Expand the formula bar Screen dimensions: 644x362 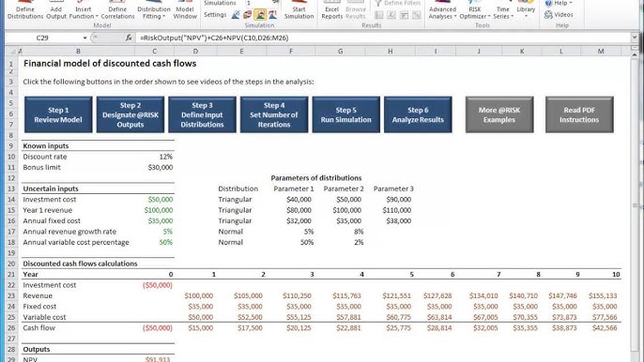point(635,38)
